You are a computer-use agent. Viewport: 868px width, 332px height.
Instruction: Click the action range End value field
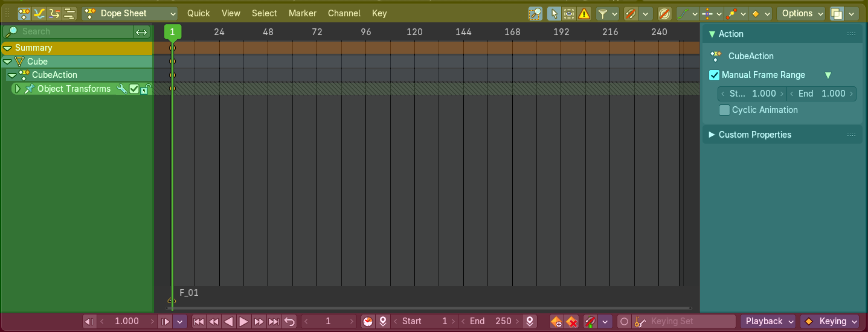point(821,94)
